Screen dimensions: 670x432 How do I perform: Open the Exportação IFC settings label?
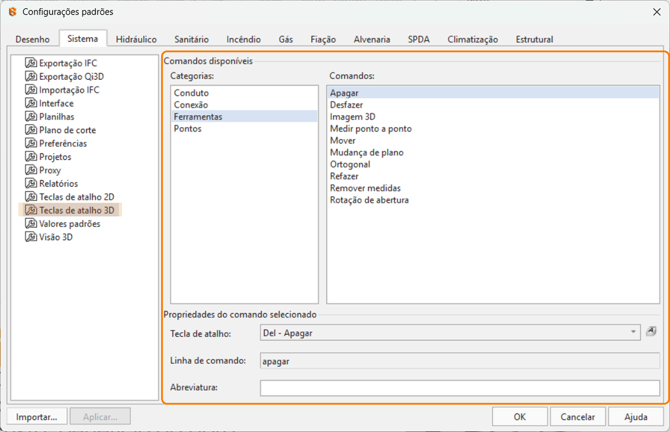[68, 63]
